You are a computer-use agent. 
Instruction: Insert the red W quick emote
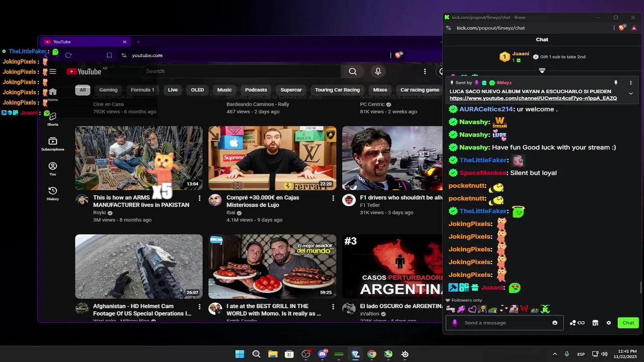524,309
